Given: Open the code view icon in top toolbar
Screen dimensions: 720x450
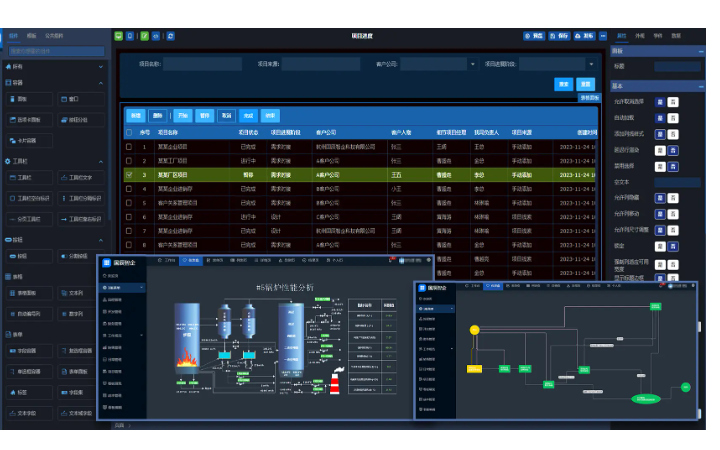Looking at the screenshot, I should [x=156, y=36].
